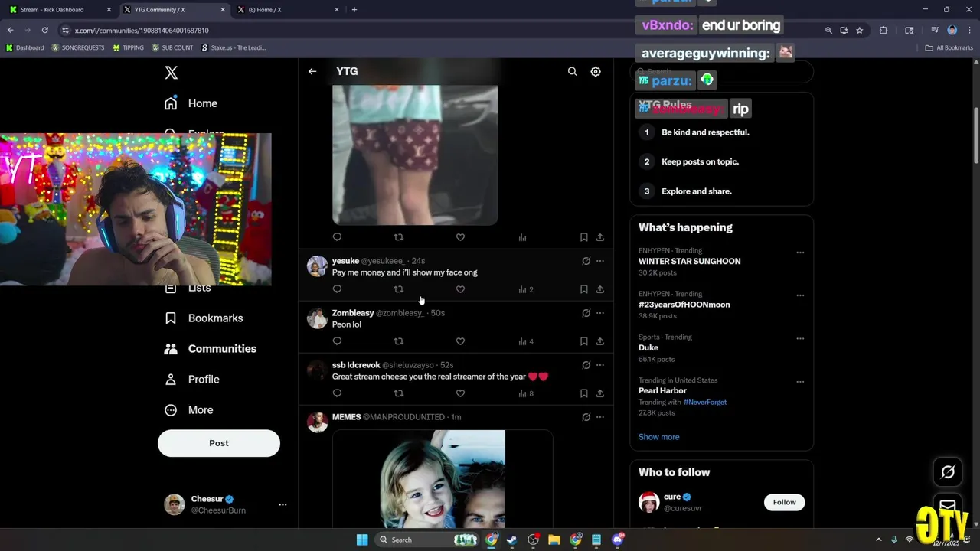Open Bookmarks in sidebar
The width and height of the screenshot is (980, 551).
coord(204,318)
